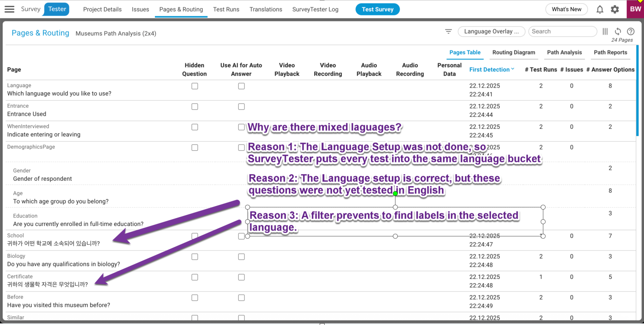Screen dimensions: 644x325
Task: Click the vertical scrollbar on the right
Action: click(x=637, y=91)
